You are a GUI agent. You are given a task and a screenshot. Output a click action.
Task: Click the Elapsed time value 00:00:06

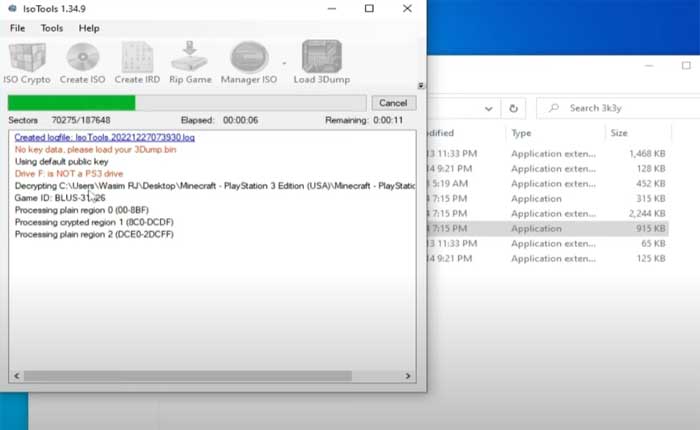click(241, 120)
